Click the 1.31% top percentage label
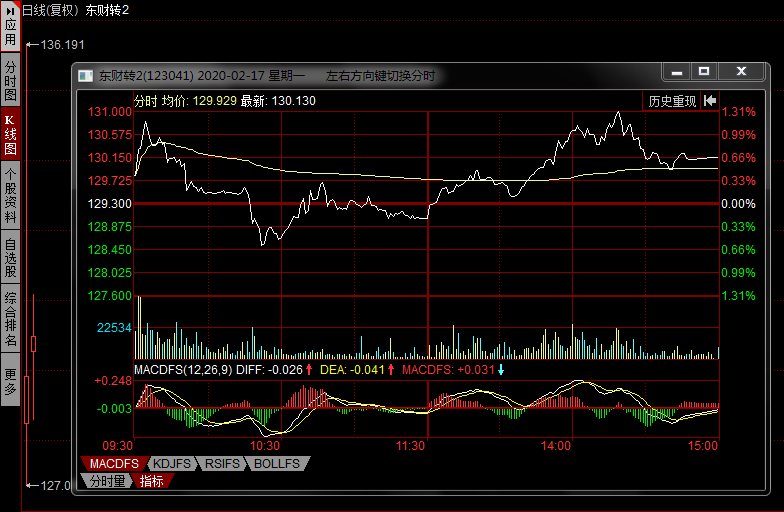This screenshot has height=512, width=784. tap(738, 112)
